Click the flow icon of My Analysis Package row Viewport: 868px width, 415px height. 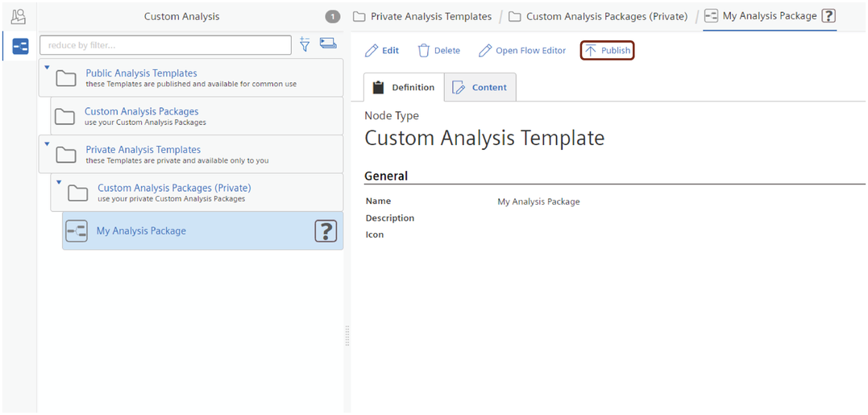coord(77,230)
